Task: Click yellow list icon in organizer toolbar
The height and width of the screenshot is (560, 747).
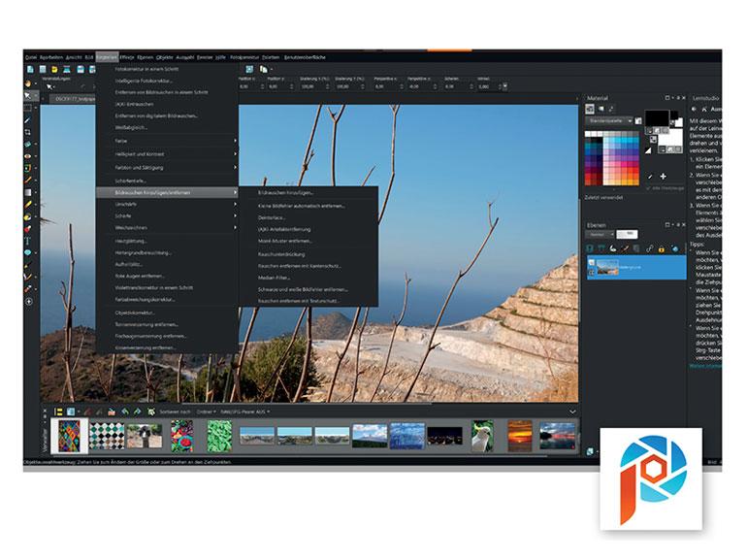Action: pos(58,412)
